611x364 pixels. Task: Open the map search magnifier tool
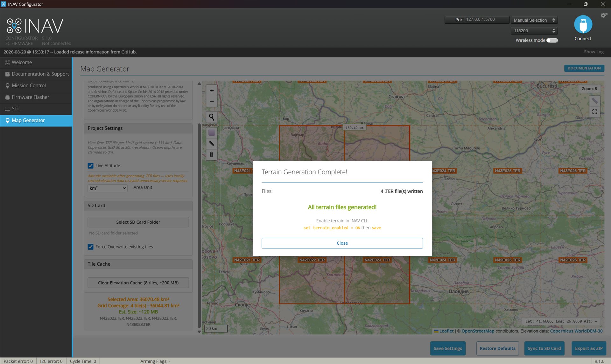point(212,117)
